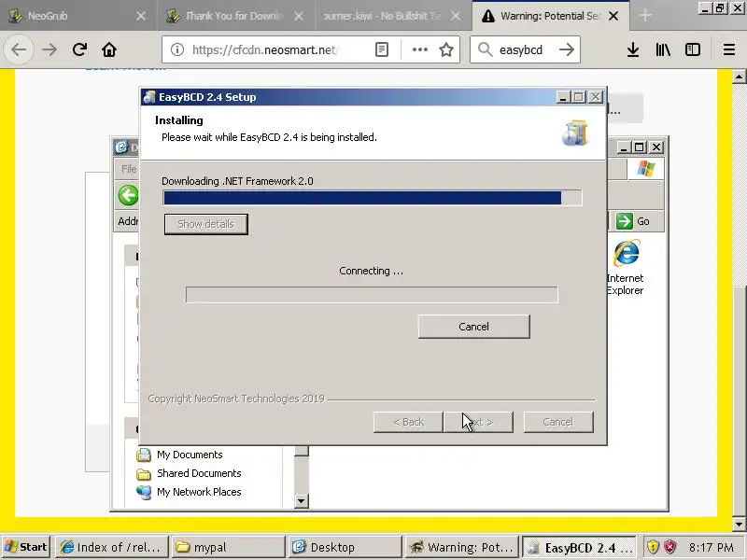This screenshot has height=560, width=747.
Task: Click the search go arrow next to easybcd
Action: coord(567,49)
